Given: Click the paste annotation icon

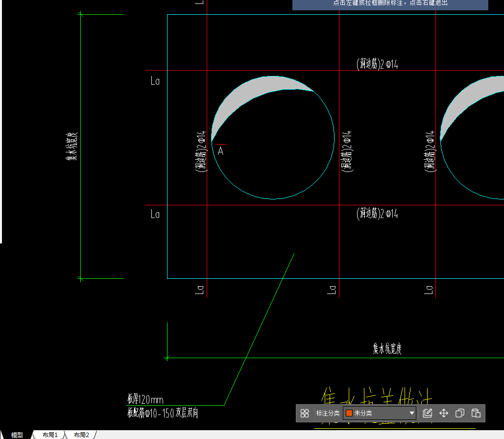Looking at the screenshot, I should click(x=476, y=413).
